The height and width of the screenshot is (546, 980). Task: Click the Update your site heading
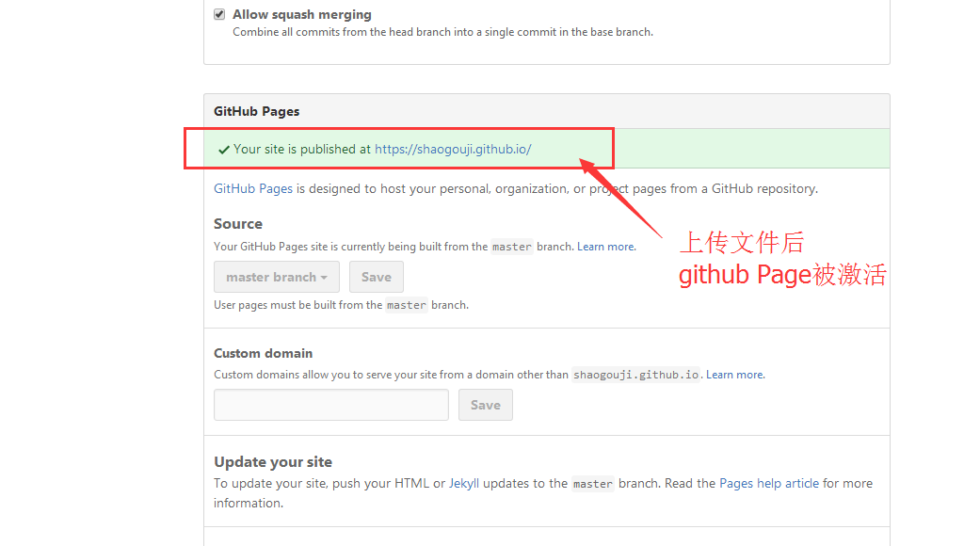pyautogui.click(x=273, y=462)
